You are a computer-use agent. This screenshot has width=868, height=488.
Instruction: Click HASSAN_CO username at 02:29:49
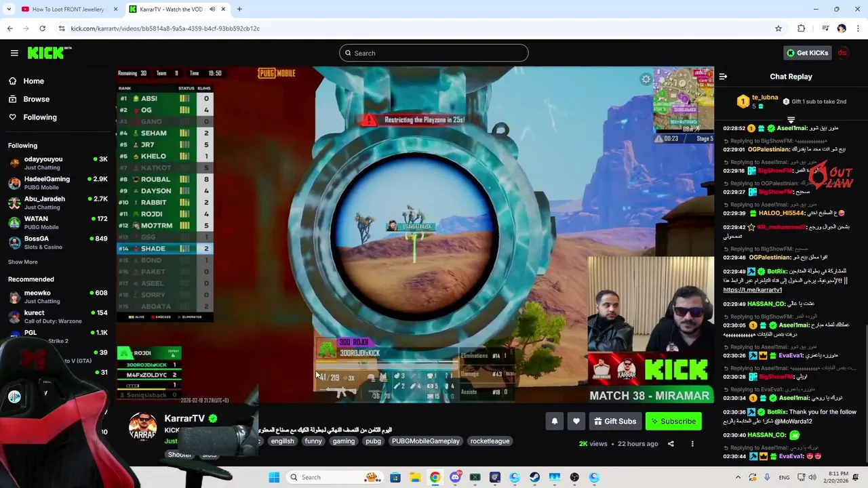[766, 304]
